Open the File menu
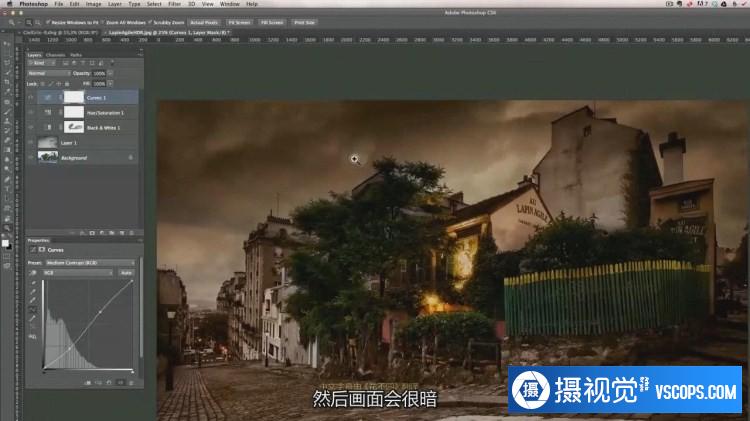This screenshot has height=421, width=750. [58, 4]
